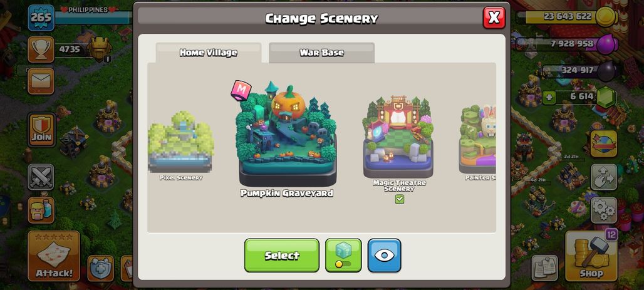Open the settings gears icon
This screenshot has width=644, height=290.
click(604, 210)
